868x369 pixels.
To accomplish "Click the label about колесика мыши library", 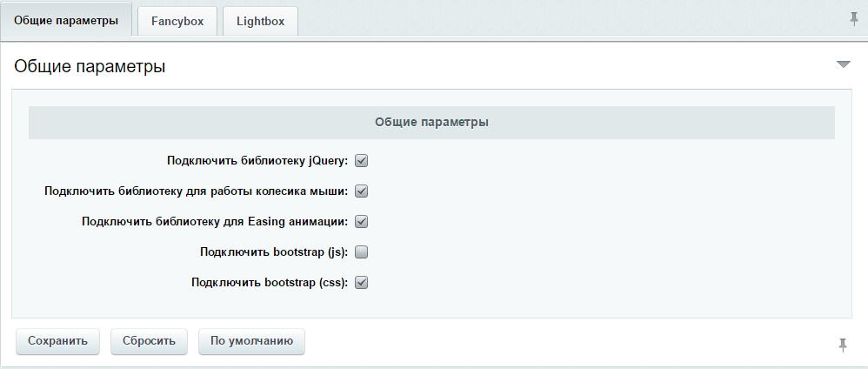I will pos(196,191).
